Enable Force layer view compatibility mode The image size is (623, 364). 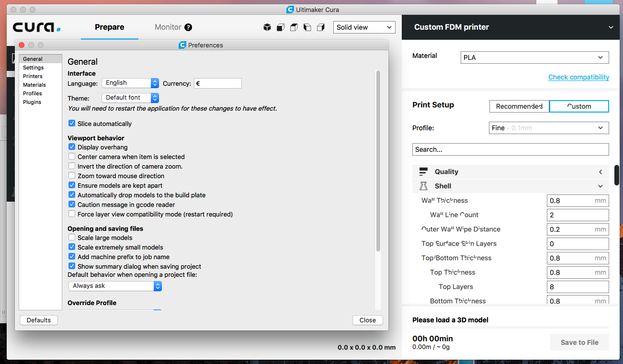72,214
